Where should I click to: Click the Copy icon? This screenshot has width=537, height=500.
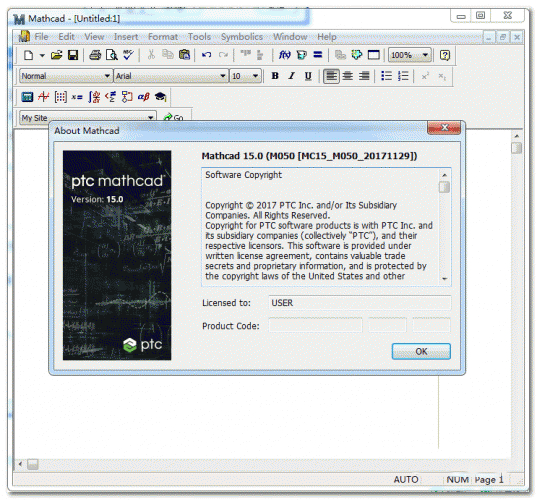pyautogui.click(x=167, y=55)
